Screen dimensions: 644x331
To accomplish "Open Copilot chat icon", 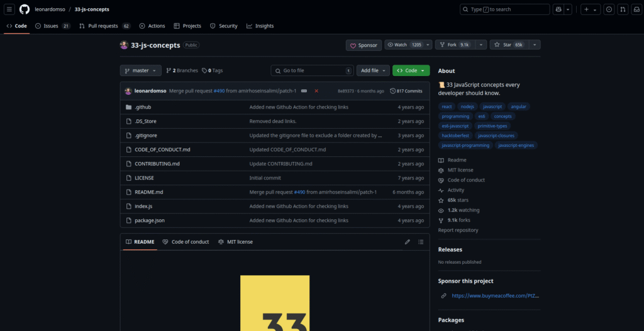I will [558, 9].
